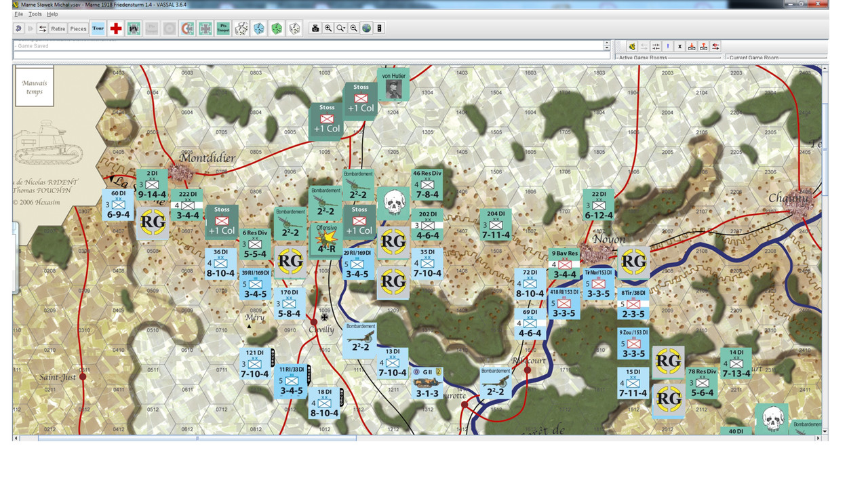The width and height of the screenshot is (868, 480).
Task: Open the Pieces palette button
Action: pyautogui.click(x=79, y=28)
